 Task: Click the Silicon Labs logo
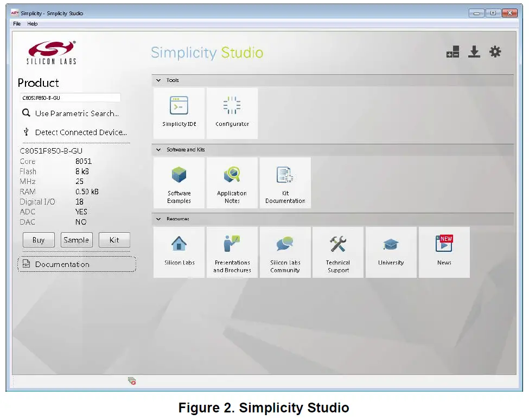[52, 53]
